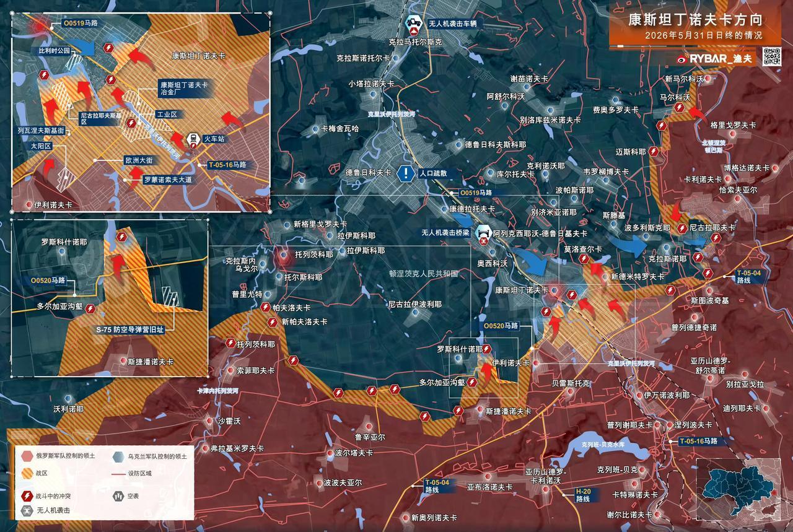The height and width of the screenshot is (532, 793).
Task: Click the 战区 striped legend swatch
Action: [27, 474]
